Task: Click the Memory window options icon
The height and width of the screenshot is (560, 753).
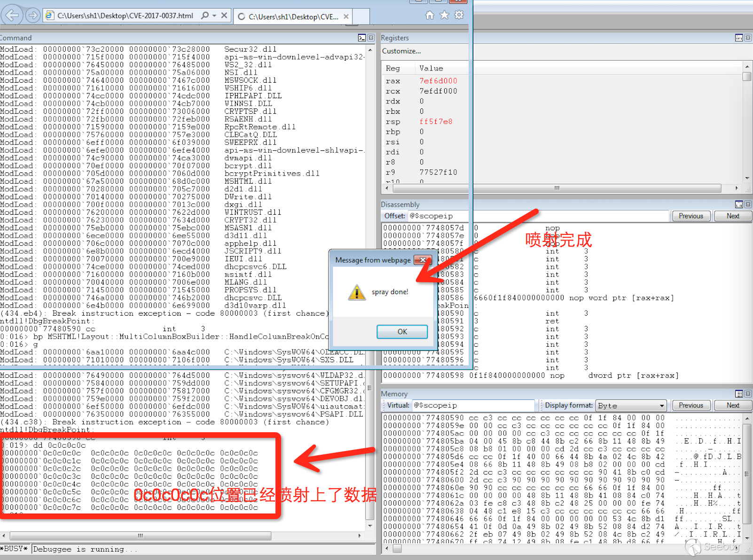Action: tap(739, 394)
